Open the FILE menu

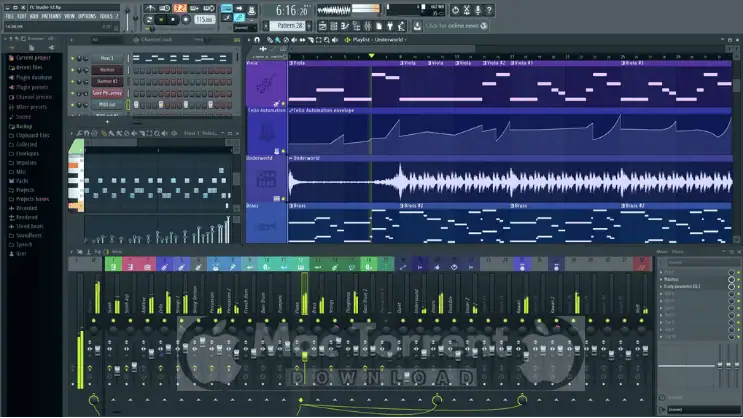(9, 16)
